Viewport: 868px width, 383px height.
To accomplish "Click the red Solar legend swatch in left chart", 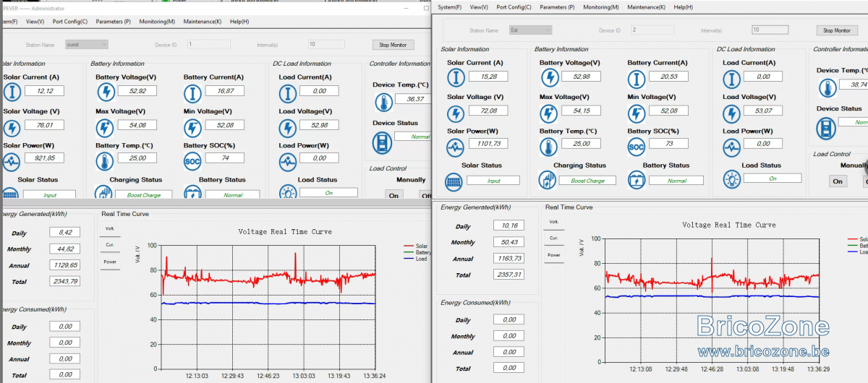I will pyautogui.click(x=409, y=246).
